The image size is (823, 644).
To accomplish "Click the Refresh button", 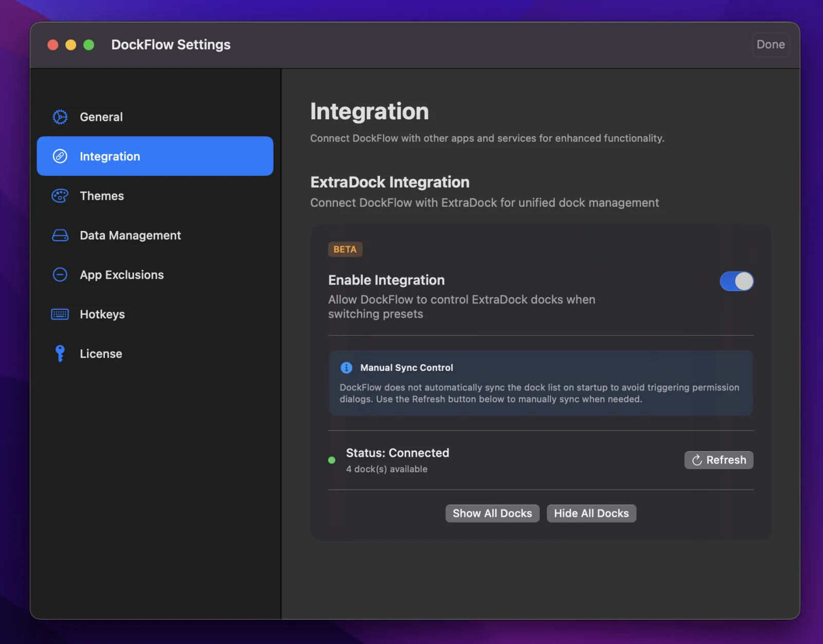I will click(719, 460).
